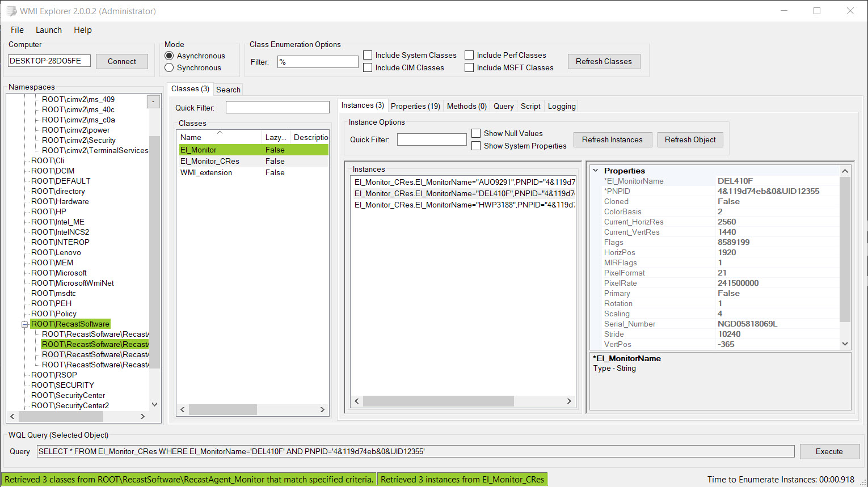
Task: Click namespaces tree scroll down arrow
Action: point(155,405)
